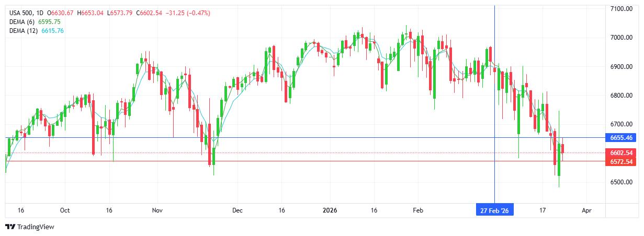The width and height of the screenshot is (644, 236).
Task: Click the DEMA (12) indicator legend
Action: (x=26, y=31)
